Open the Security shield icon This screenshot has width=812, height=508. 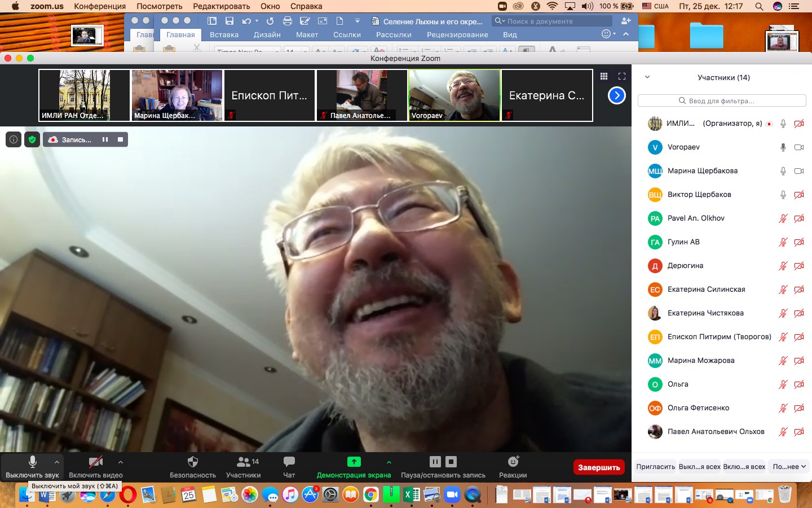coord(192,462)
